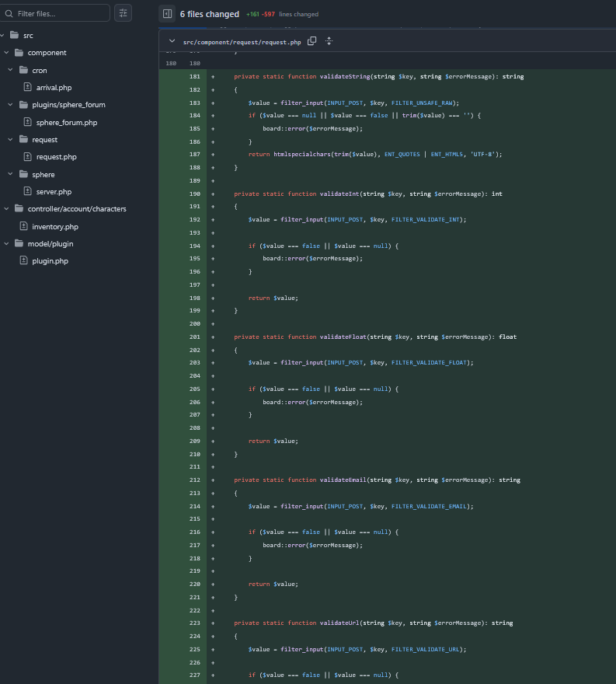Screen dimensions: 616x684
Task: Click the sphere folder icon
Action: pyautogui.click(x=23, y=174)
